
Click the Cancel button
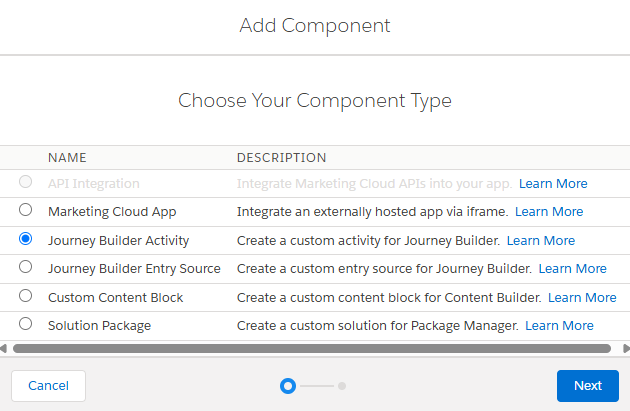(x=48, y=386)
